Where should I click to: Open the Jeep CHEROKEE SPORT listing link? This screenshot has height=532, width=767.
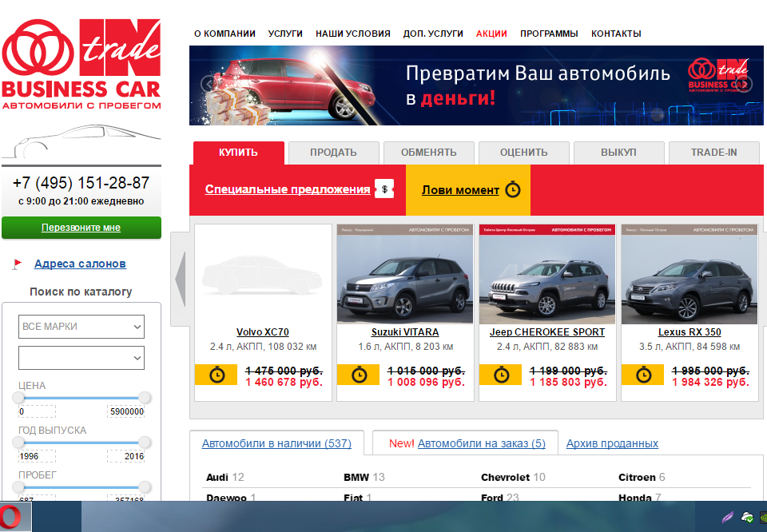coord(547,332)
